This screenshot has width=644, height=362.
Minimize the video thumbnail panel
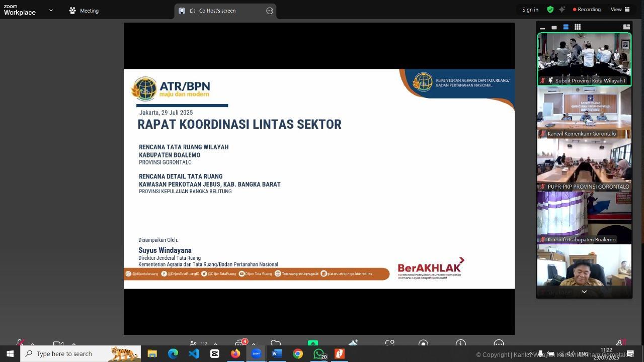pyautogui.click(x=542, y=27)
